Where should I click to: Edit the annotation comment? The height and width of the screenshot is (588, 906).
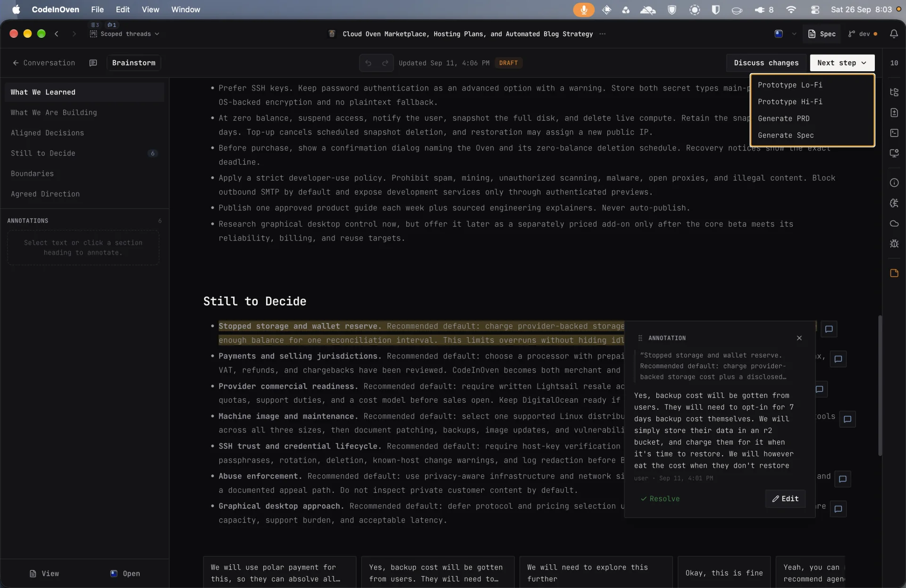[785, 499]
